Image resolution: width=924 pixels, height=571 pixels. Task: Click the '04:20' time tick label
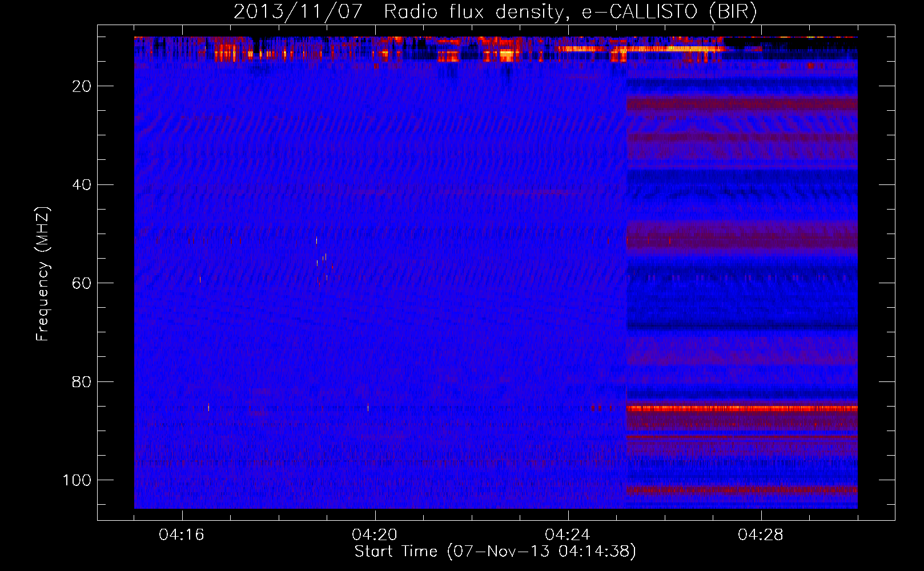pyautogui.click(x=375, y=535)
